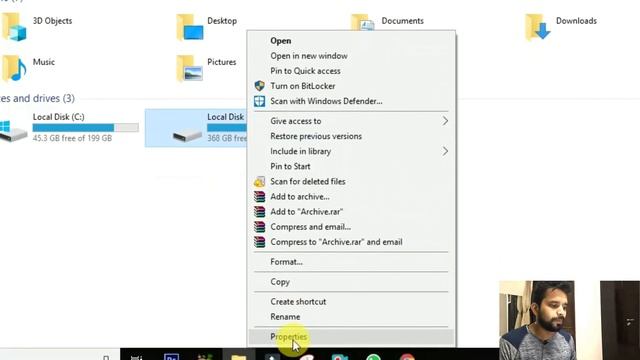This screenshot has width=640, height=360.
Task: Click the "368 GB free" text
Action: (x=227, y=138)
